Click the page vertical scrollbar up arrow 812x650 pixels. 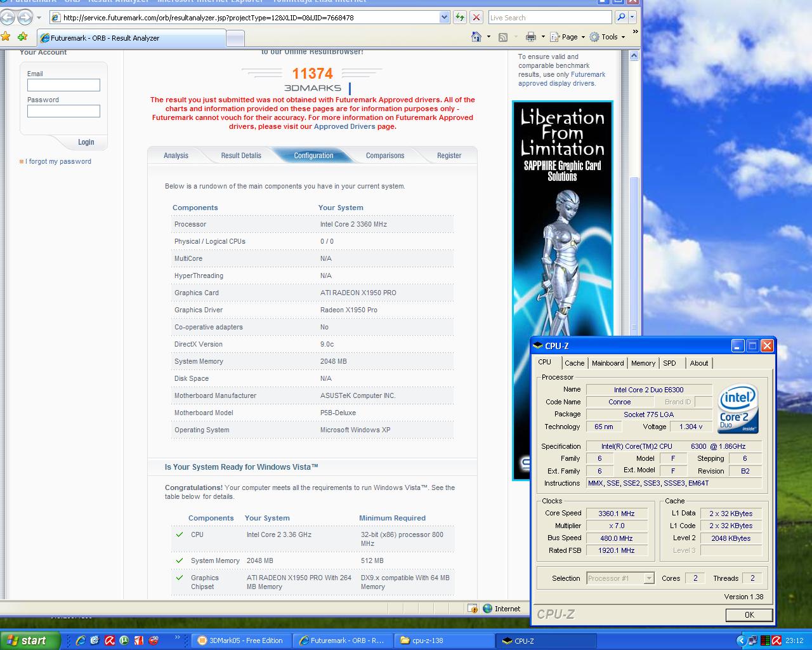click(634, 56)
